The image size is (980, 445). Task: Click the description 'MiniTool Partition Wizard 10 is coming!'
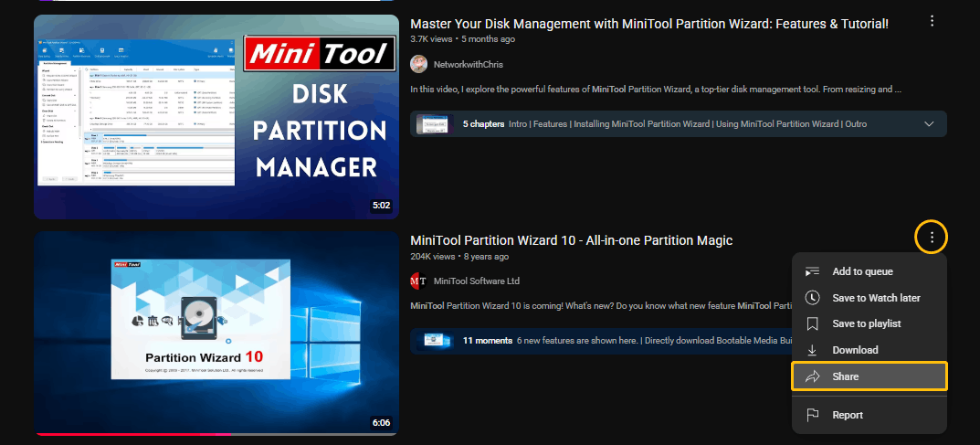click(x=601, y=305)
